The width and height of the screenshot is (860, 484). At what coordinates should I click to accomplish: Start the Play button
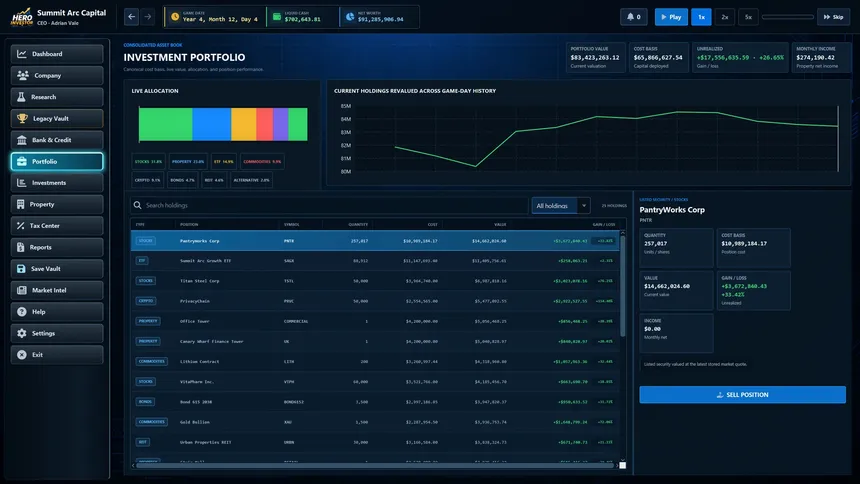point(671,17)
